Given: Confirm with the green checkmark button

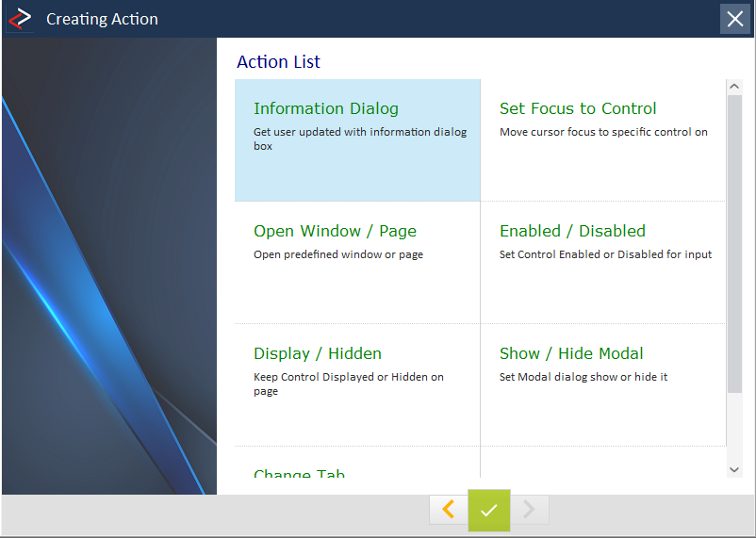Looking at the screenshot, I should (489, 510).
